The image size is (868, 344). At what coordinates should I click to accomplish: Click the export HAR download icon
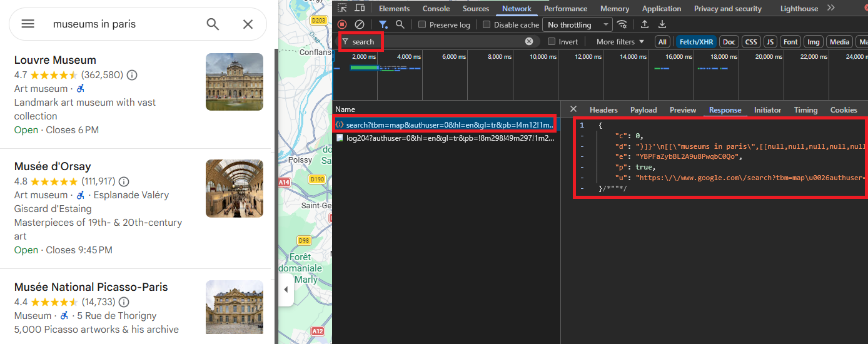tap(662, 24)
